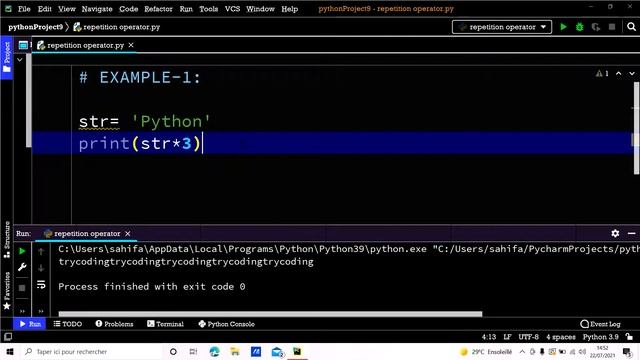The width and height of the screenshot is (640, 360).
Task: Change 4 spaces indent setting
Action: tap(561, 337)
